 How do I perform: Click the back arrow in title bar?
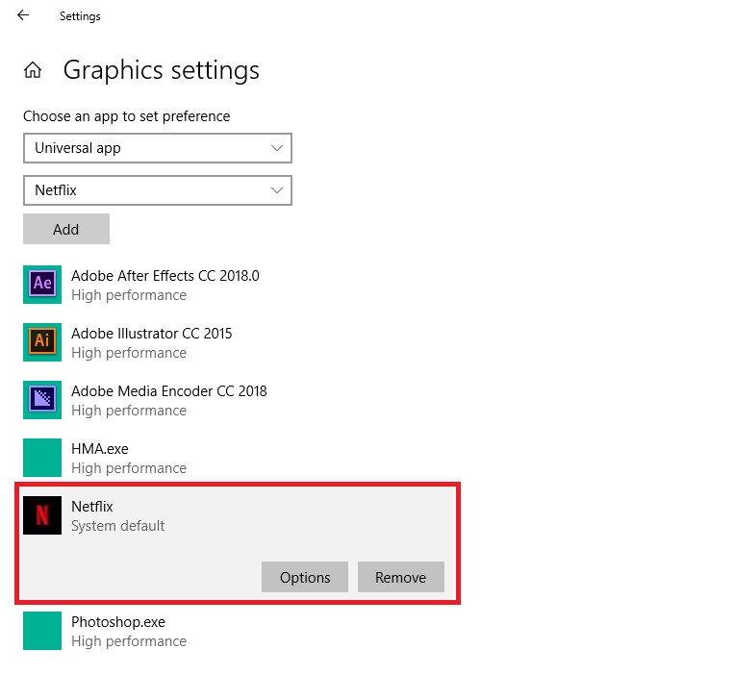(23, 15)
